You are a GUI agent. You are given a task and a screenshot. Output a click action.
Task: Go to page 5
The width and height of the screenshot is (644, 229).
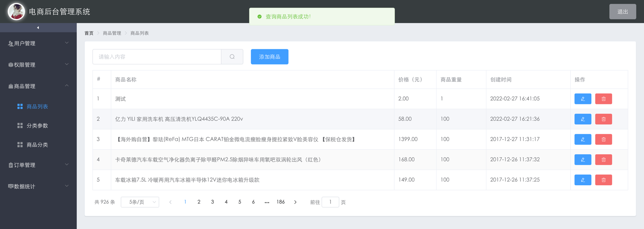240,202
